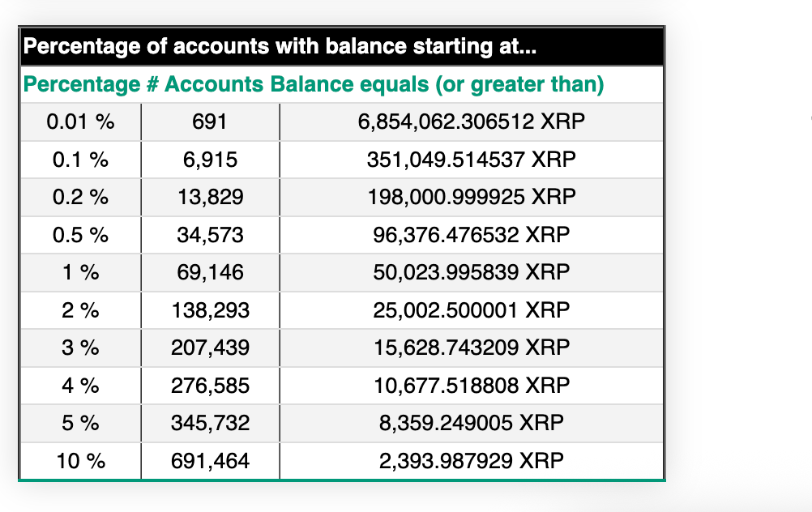Select the 0.5 % percentage cell

(80, 236)
